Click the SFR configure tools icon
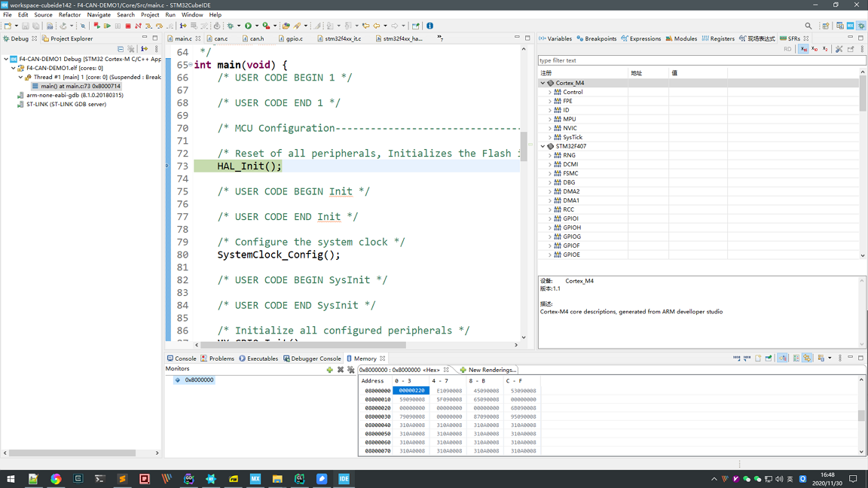The height and width of the screenshot is (488, 868). (839, 49)
